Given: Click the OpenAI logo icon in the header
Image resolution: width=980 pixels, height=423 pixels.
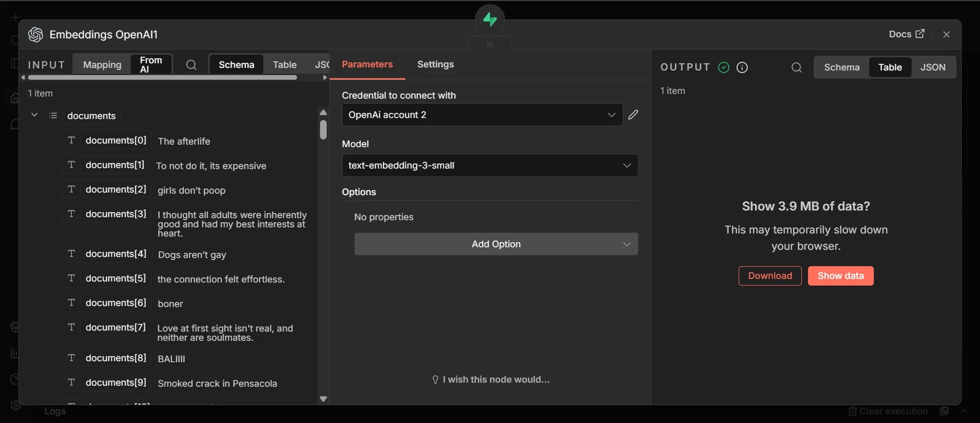Looking at the screenshot, I should tap(36, 35).
